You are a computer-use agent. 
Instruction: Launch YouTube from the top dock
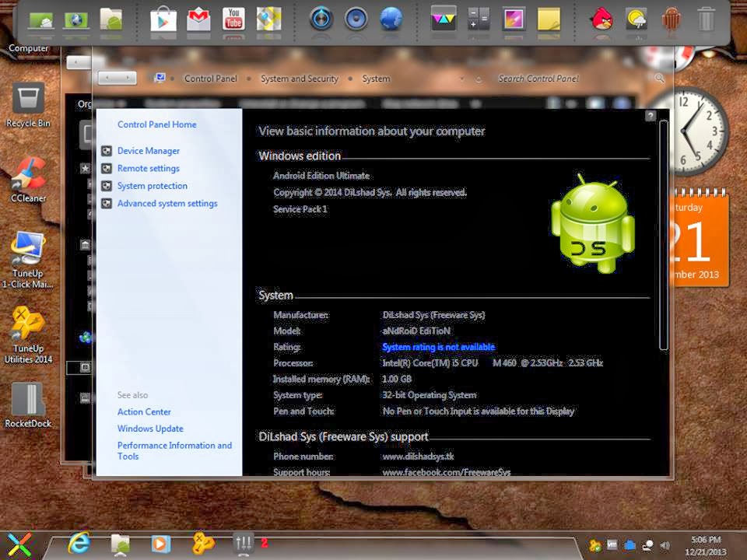click(233, 19)
